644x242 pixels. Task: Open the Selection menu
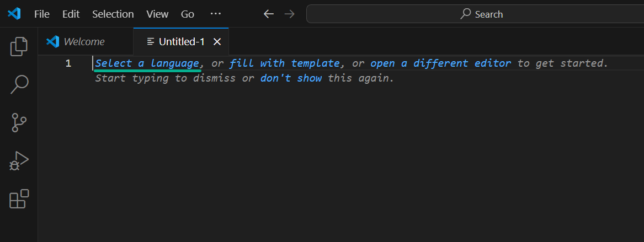pyautogui.click(x=113, y=14)
